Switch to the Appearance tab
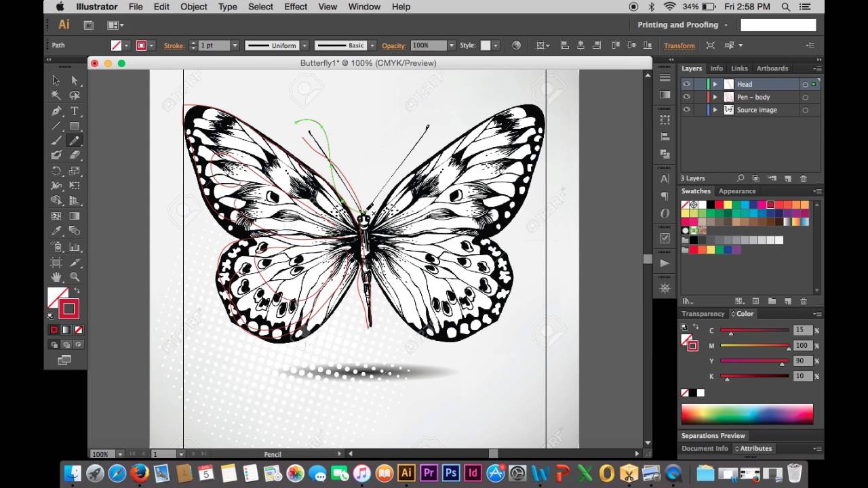Viewport: 868px width, 488px height. (x=737, y=190)
